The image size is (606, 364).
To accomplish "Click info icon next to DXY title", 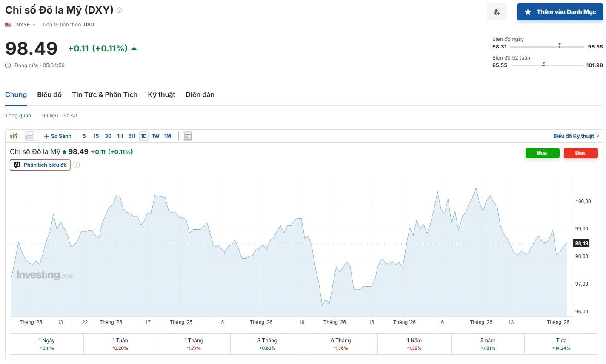I will click(119, 10).
